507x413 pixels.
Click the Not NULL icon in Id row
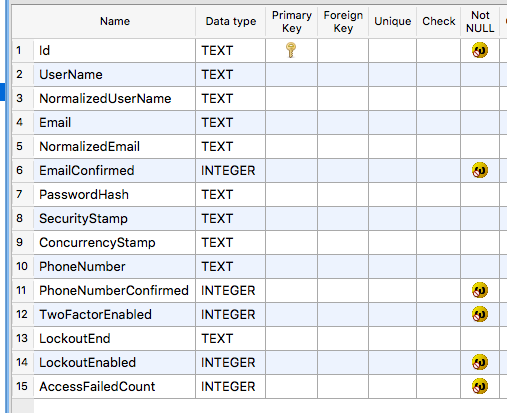(x=480, y=50)
